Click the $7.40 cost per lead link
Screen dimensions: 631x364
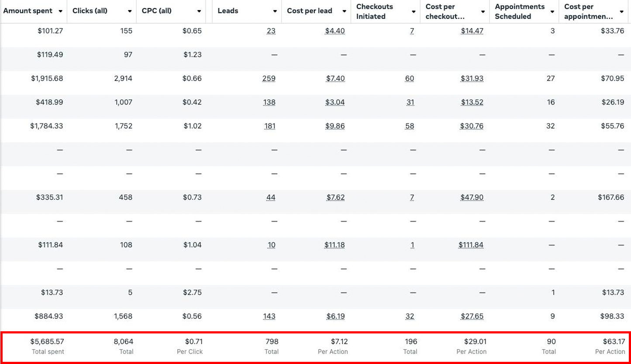click(335, 79)
